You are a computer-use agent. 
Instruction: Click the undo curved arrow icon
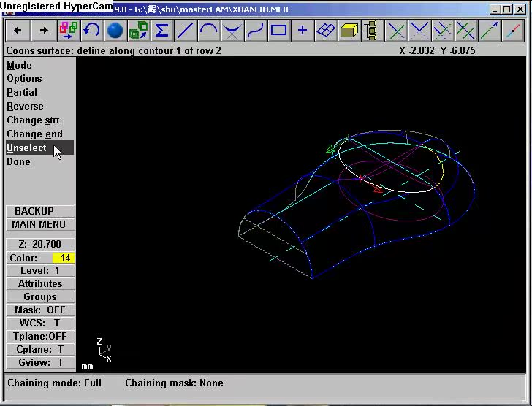(92, 31)
